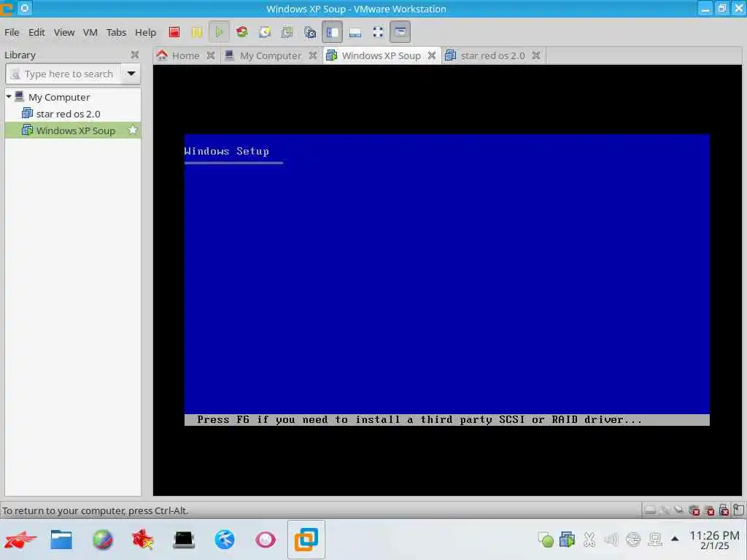Open the Help menu

145,32
